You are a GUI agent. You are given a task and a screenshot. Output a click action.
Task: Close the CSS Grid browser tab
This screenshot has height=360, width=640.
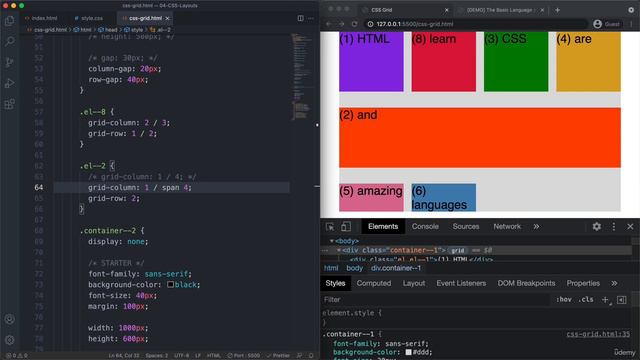[446, 10]
